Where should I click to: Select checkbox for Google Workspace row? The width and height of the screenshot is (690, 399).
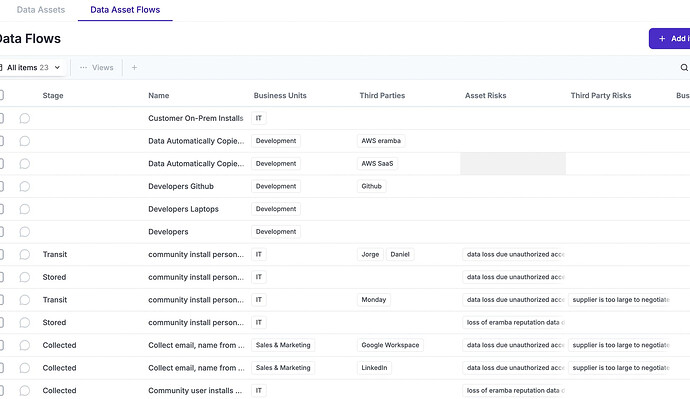point(1,345)
